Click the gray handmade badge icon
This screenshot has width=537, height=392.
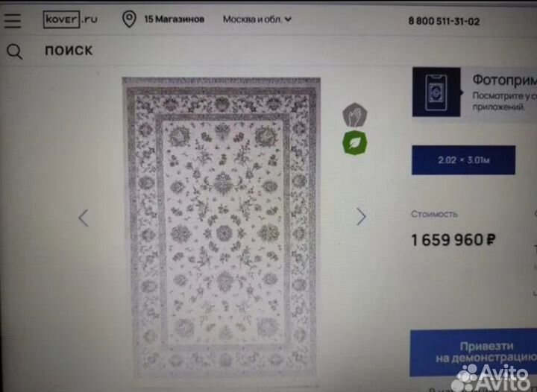[355, 115]
